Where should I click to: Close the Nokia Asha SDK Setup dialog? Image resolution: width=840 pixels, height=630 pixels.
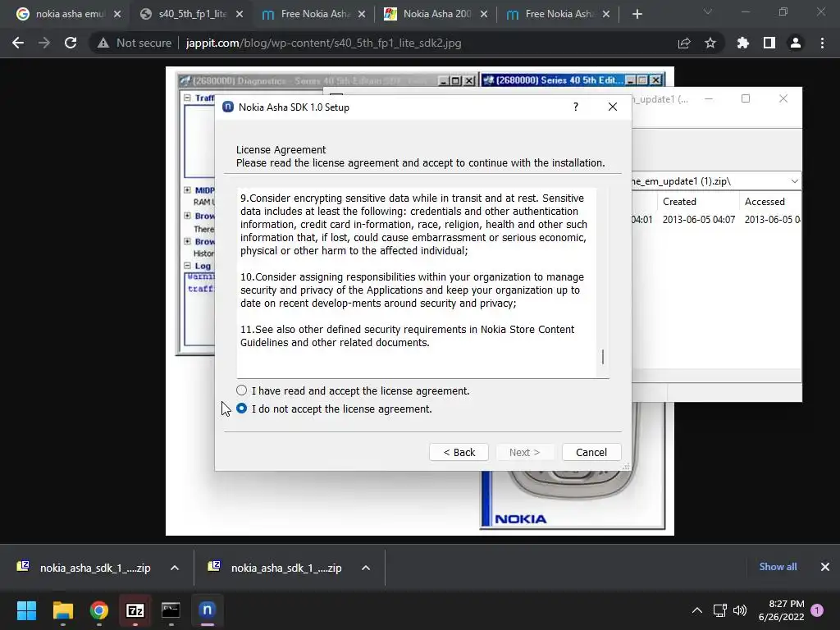(x=613, y=107)
